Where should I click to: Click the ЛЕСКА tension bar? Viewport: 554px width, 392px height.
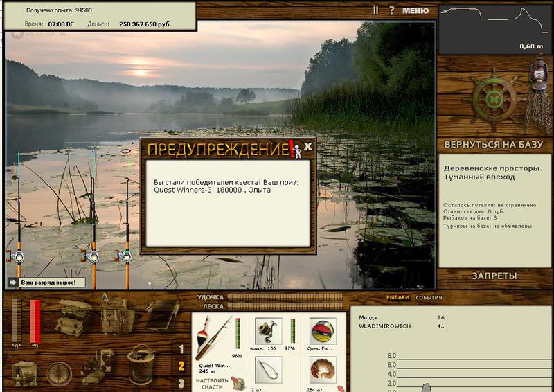tap(285, 306)
